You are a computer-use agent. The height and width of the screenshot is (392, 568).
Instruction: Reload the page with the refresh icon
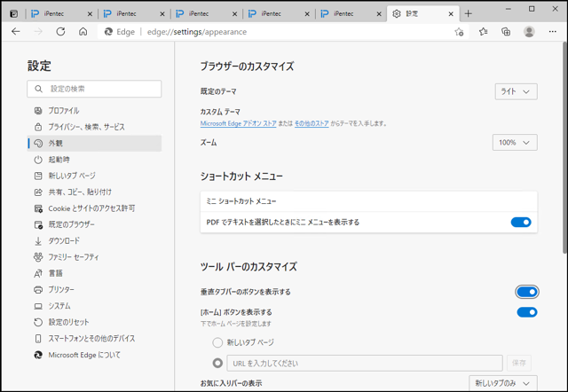click(60, 32)
